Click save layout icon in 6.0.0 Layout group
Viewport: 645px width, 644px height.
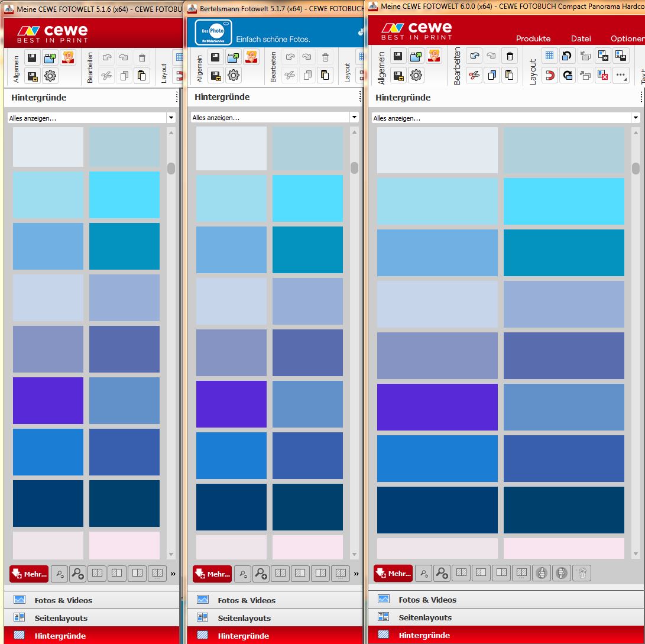[620, 56]
